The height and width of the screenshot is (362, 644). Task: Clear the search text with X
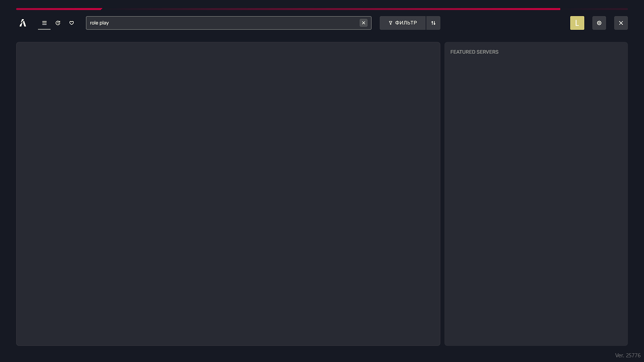pos(364,23)
